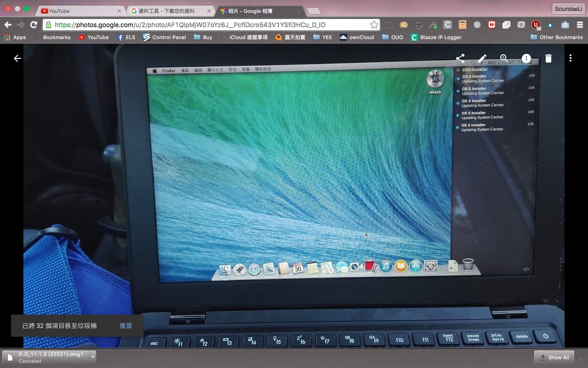Click the Chrome back navigation button
Screen dimensions: 588x368
[x=8, y=25]
